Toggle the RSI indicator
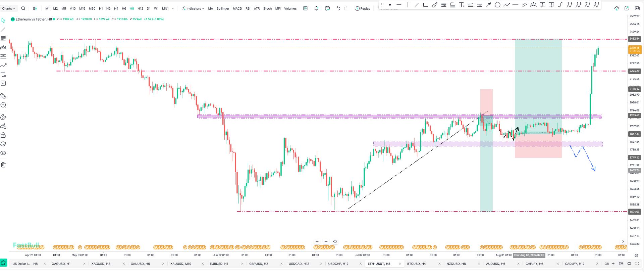 click(x=248, y=9)
